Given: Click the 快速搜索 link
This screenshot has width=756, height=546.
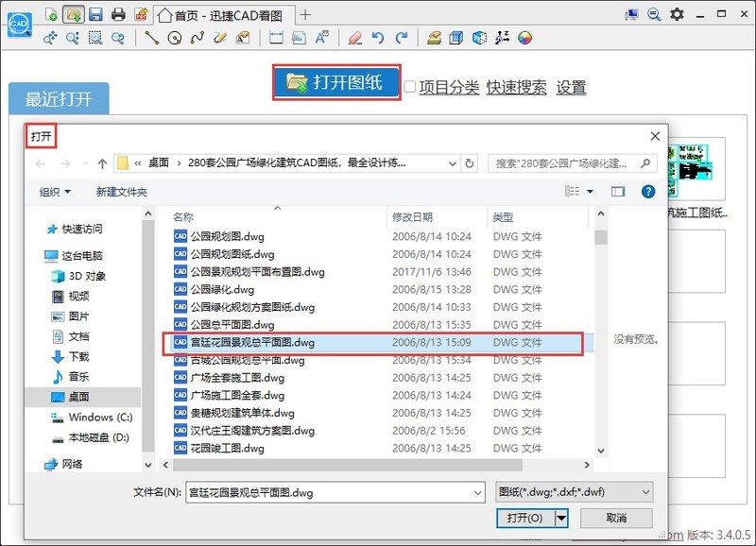Looking at the screenshot, I should point(516,87).
